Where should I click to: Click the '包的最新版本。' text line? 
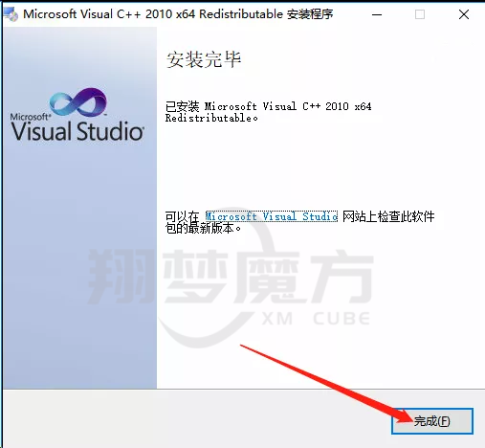point(203,228)
